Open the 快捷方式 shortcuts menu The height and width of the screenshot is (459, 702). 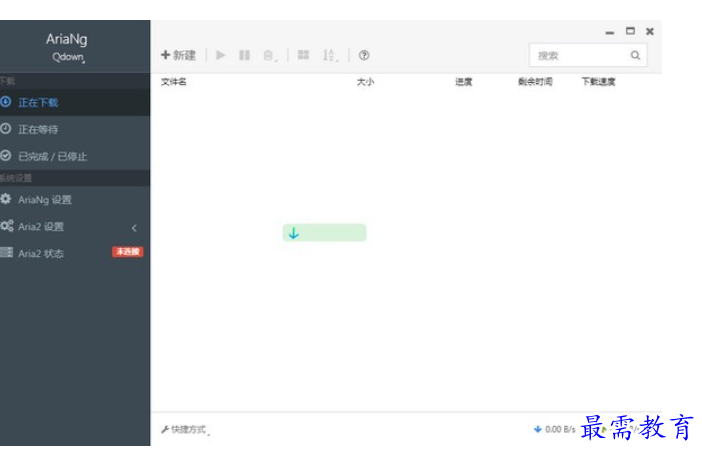point(186,429)
